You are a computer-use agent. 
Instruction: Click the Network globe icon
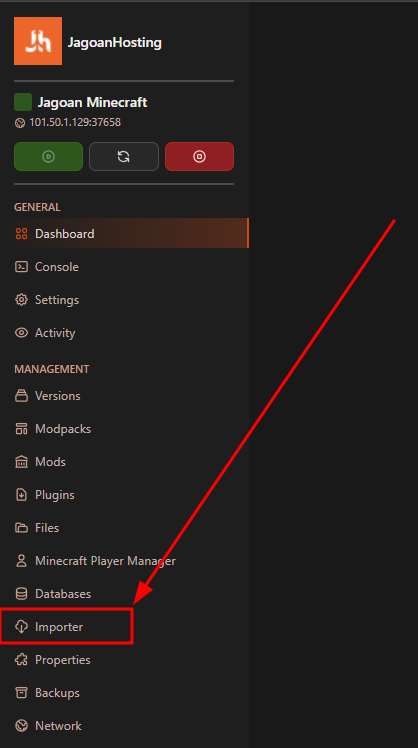tap(21, 726)
